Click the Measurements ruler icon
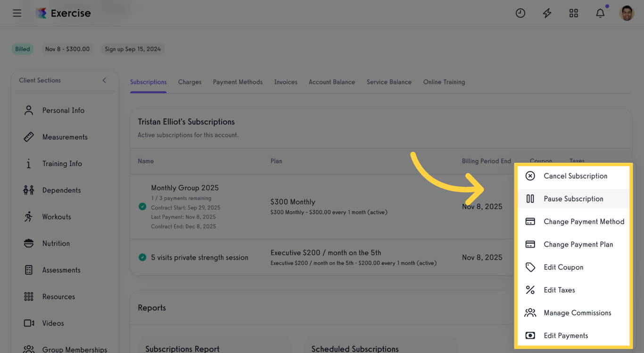This screenshot has height=353, width=644. point(29,137)
